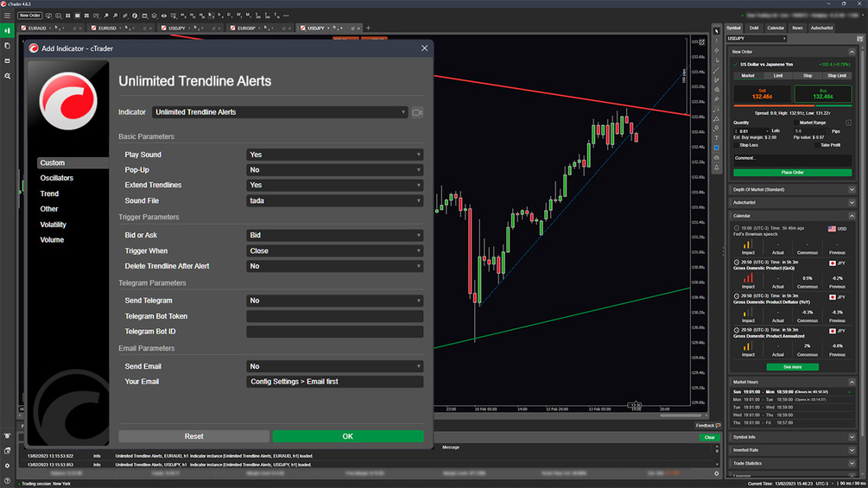Check the Market Range checkbox
This screenshot has width=868, height=488.
[x=796, y=123]
